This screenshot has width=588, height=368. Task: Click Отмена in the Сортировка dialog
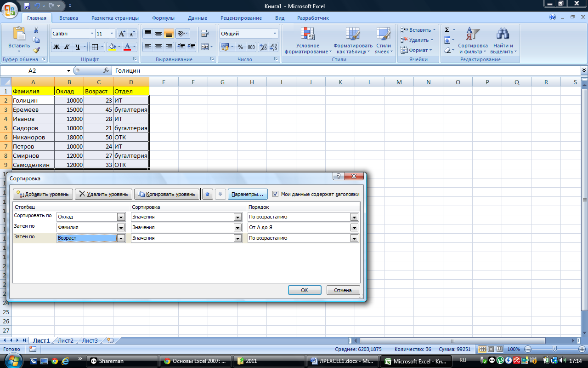tap(343, 290)
